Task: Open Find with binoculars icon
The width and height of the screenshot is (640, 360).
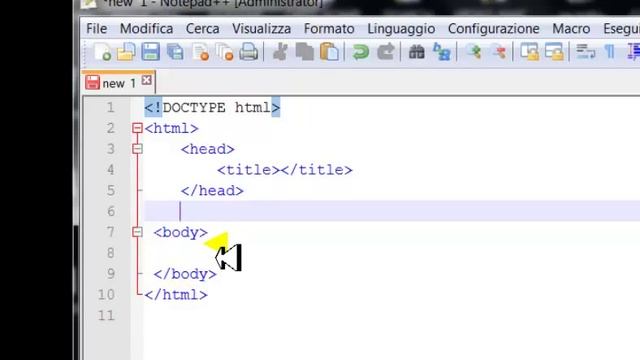Action: (416, 53)
